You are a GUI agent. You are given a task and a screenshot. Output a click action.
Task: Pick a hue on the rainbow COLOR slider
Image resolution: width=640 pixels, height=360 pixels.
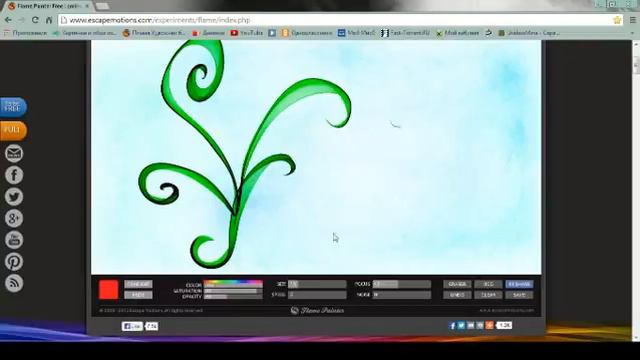pyautogui.click(x=233, y=283)
